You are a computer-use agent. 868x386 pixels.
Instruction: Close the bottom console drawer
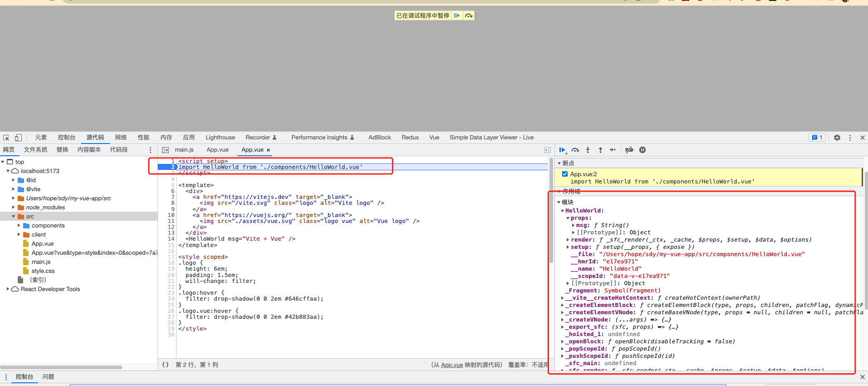click(863, 377)
